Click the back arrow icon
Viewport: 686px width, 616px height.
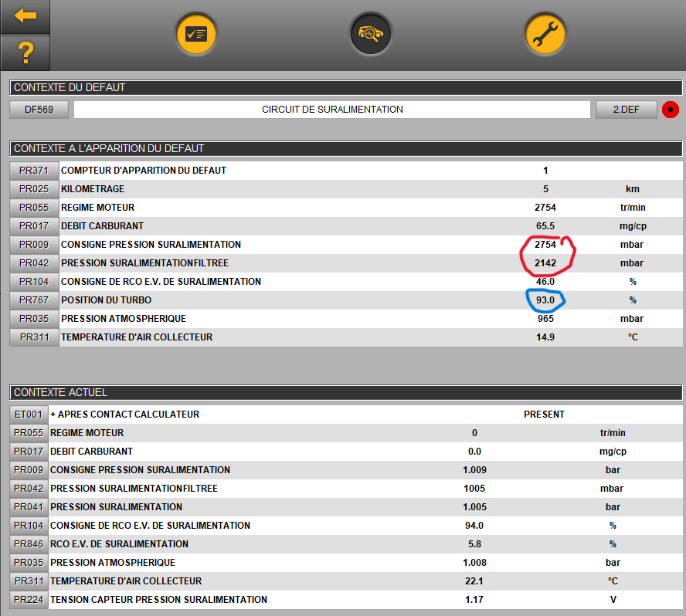coord(25,16)
